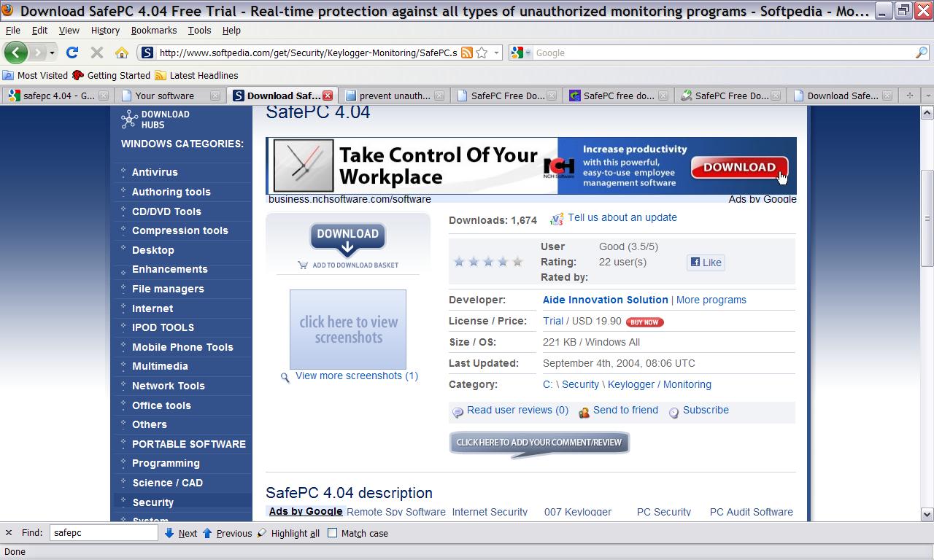934x560 pixels.
Task: Click in the URL address field
Action: click(308, 52)
